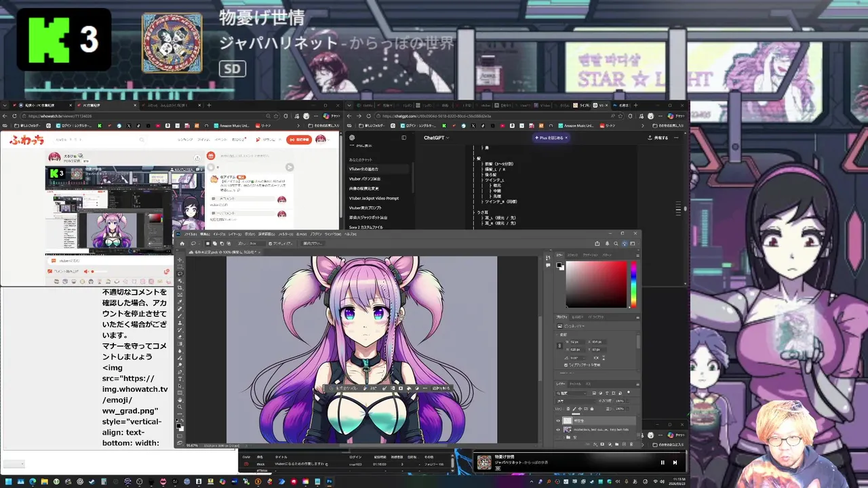
Task: Collapse the ChatGPT sidebar with toggle icon
Action: [x=403, y=138]
